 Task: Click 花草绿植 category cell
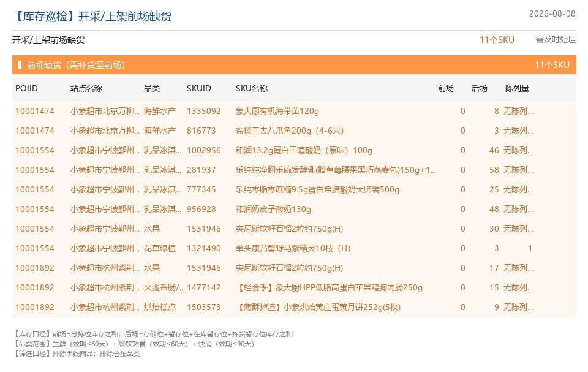160,248
